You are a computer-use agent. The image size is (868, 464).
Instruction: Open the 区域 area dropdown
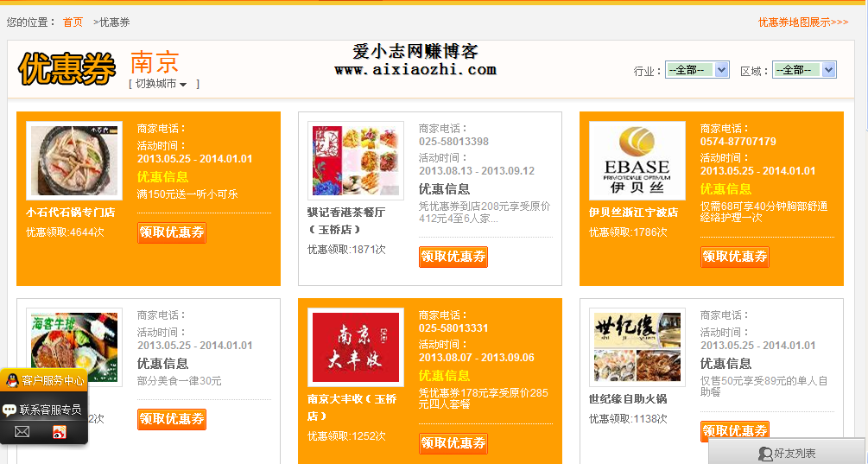tap(804, 70)
